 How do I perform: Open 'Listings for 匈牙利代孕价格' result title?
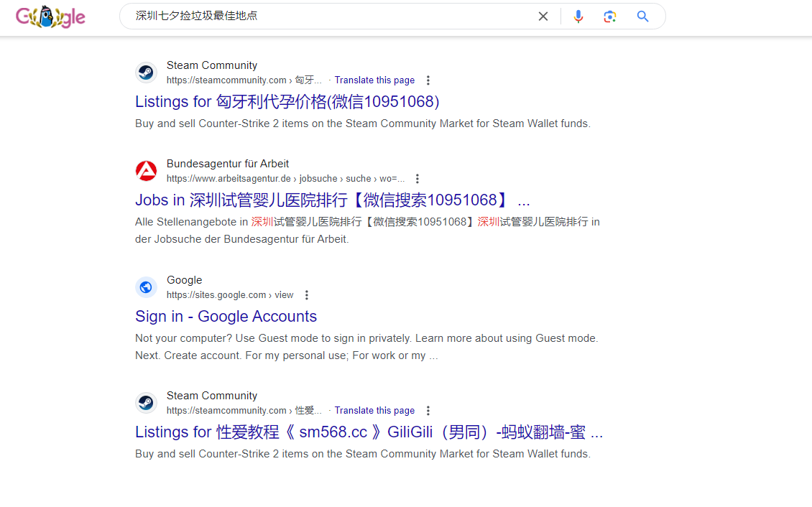click(287, 101)
